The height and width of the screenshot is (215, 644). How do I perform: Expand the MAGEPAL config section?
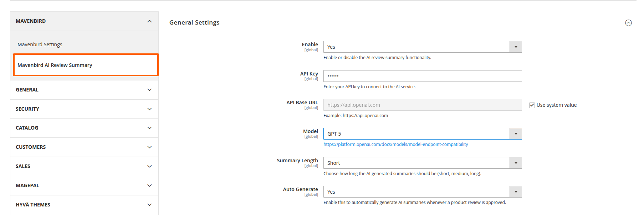84,185
